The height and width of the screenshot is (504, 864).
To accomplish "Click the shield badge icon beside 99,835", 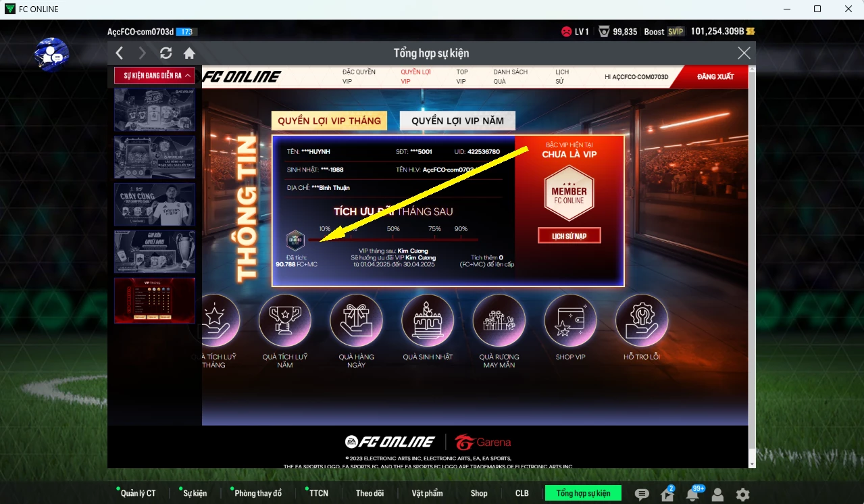I will point(604,32).
